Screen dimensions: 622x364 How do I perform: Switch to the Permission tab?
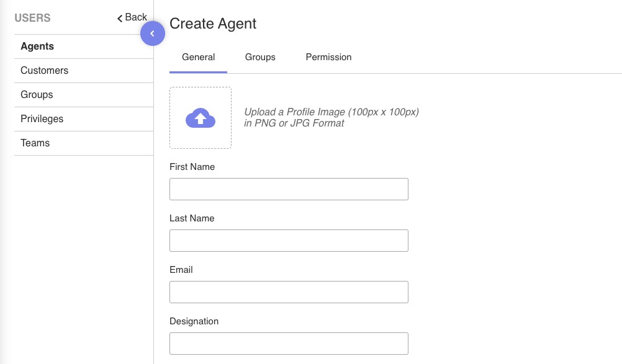(x=328, y=57)
